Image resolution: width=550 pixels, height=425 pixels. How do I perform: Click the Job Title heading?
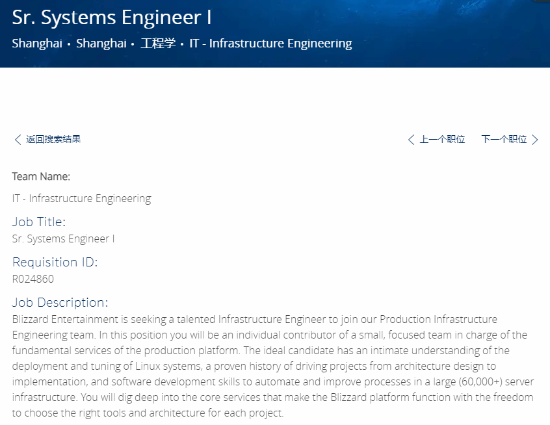[x=39, y=222]
